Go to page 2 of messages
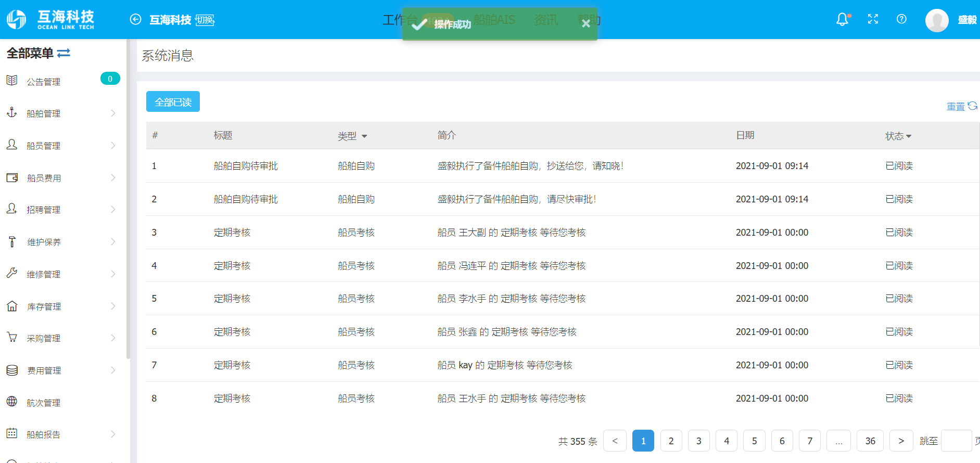This screenshot has width=980, height=463. 671,441
